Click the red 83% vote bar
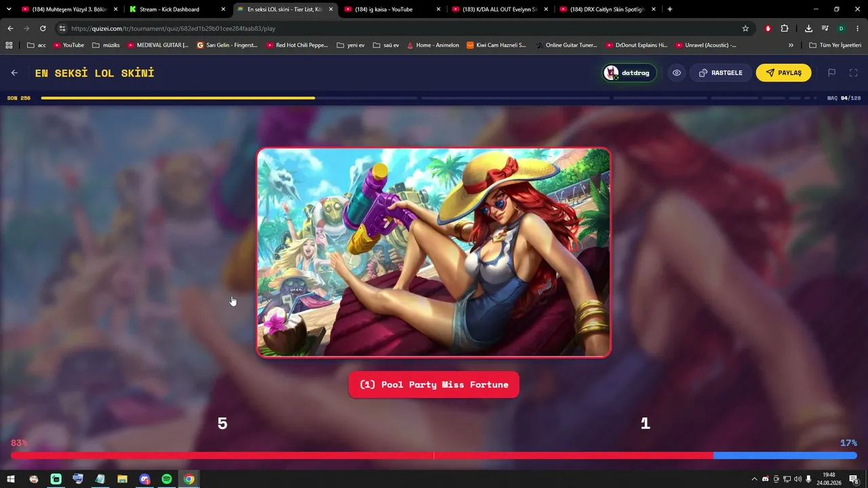Screen dimensions: 868x488 coord(362,456)
